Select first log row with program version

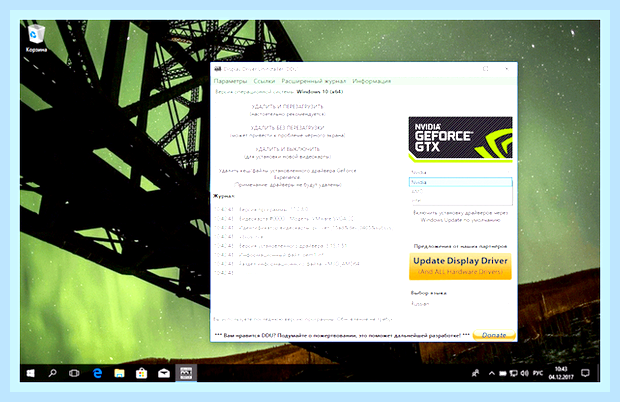tap(261, 209)
